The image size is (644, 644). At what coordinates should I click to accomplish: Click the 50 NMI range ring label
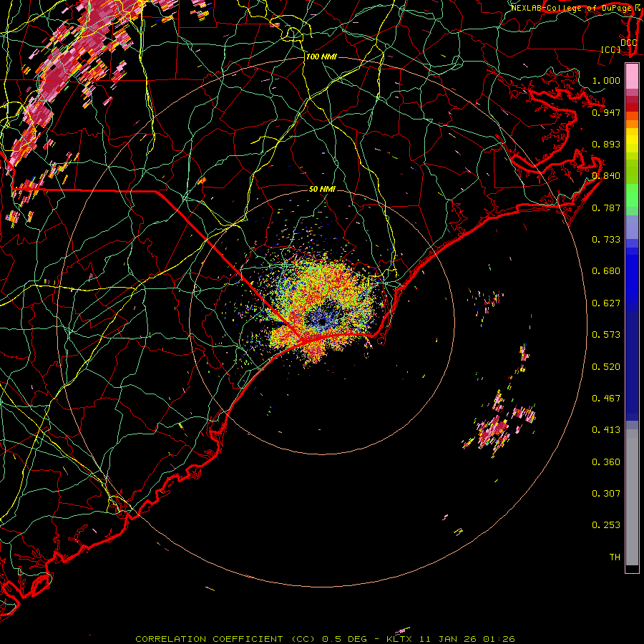(x=322, y=189)
